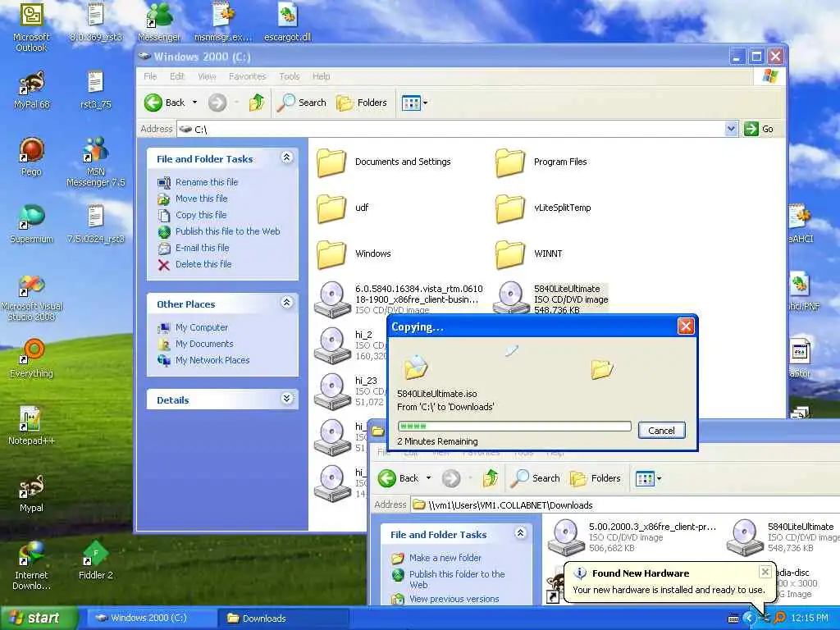Collapse File and Folder Tasks panel in C: window
Screen dimensions: 840x630
coord(286,157)
